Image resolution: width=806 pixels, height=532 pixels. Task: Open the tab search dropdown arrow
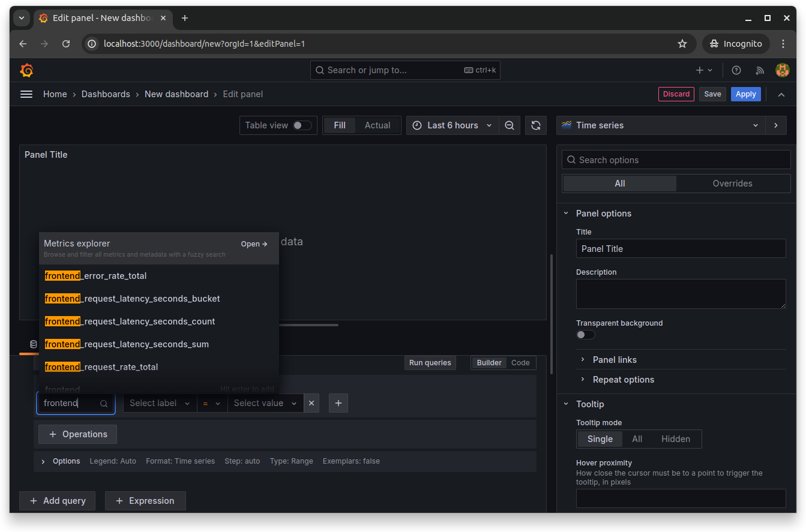coord(22,18)
